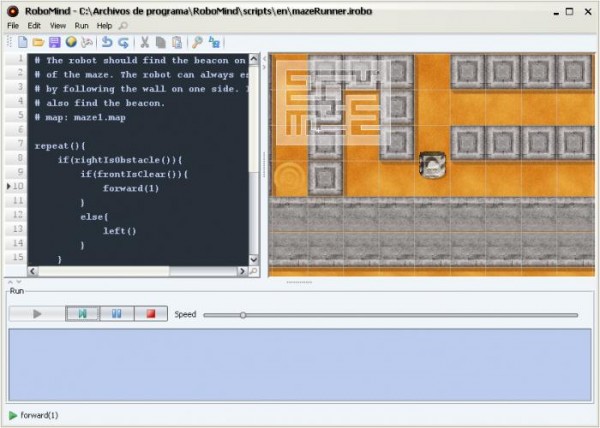This screenshot has height=428, width=600.
Task: Open Find with the magnifier toolbar icon
Action: (197, 42)
